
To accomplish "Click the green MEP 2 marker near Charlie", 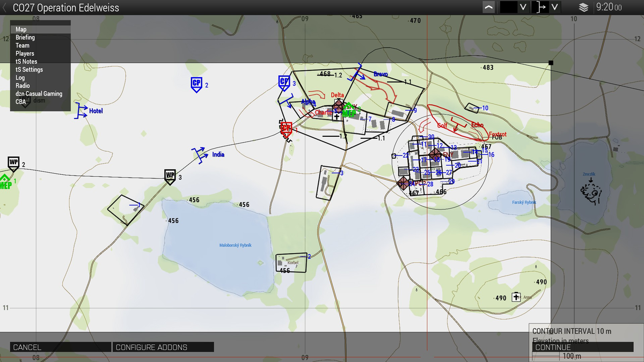I will point(349,110).
